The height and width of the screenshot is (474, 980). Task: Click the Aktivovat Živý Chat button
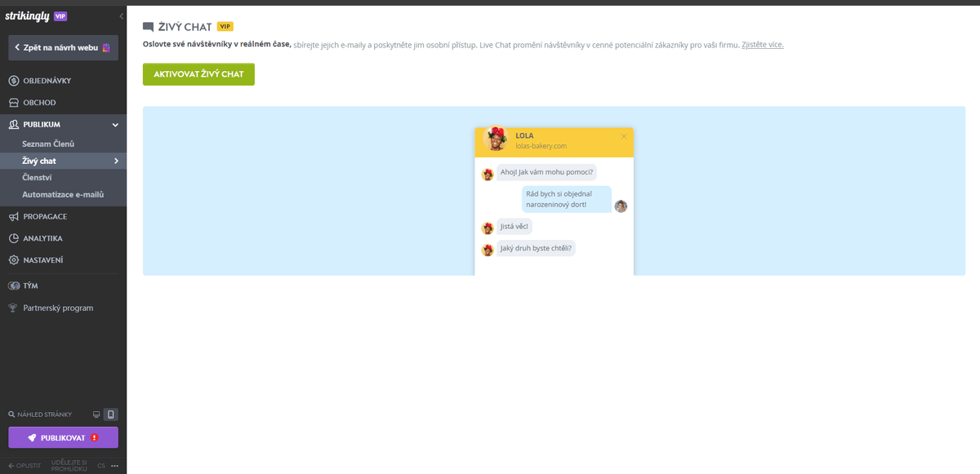198,73
